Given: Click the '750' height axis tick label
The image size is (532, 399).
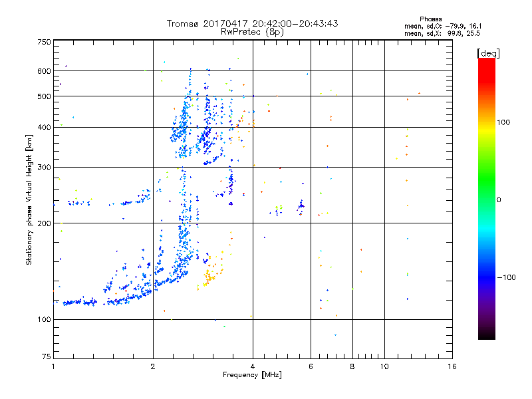Looking at the screenshot, I should point(44,42).
